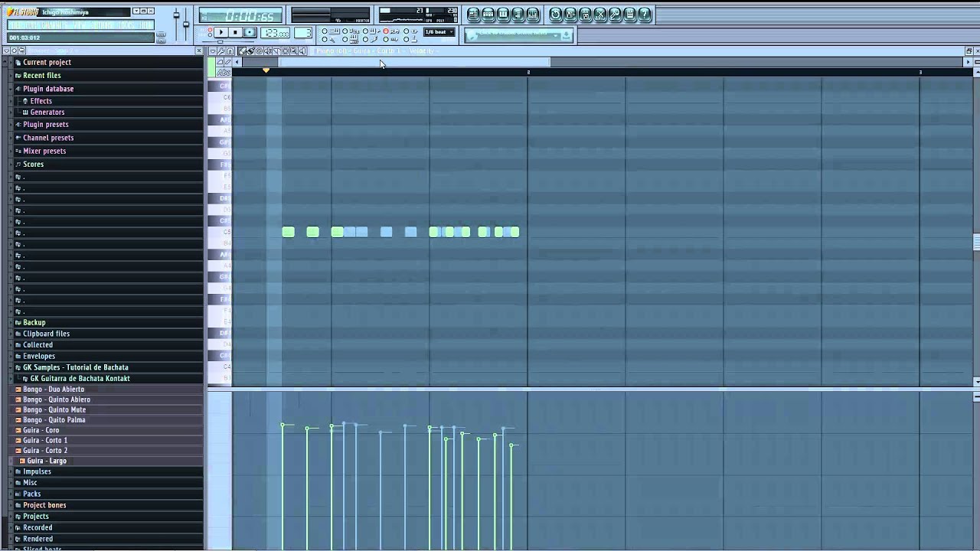Toggle the third bottom-row recording option
Viewport: 980px width, 551px height.
pos(371,39)
